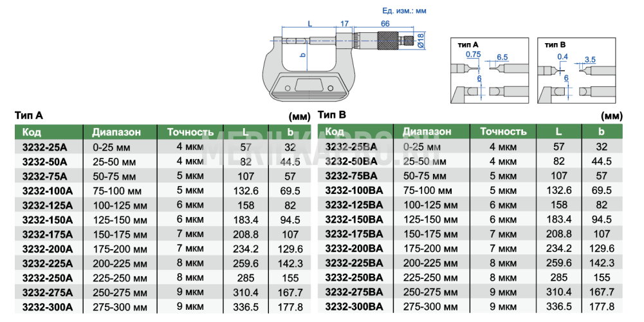Click accuracy '8 мкм' in 3232-225BA row

pyautogui.click(x=503, y=263)
